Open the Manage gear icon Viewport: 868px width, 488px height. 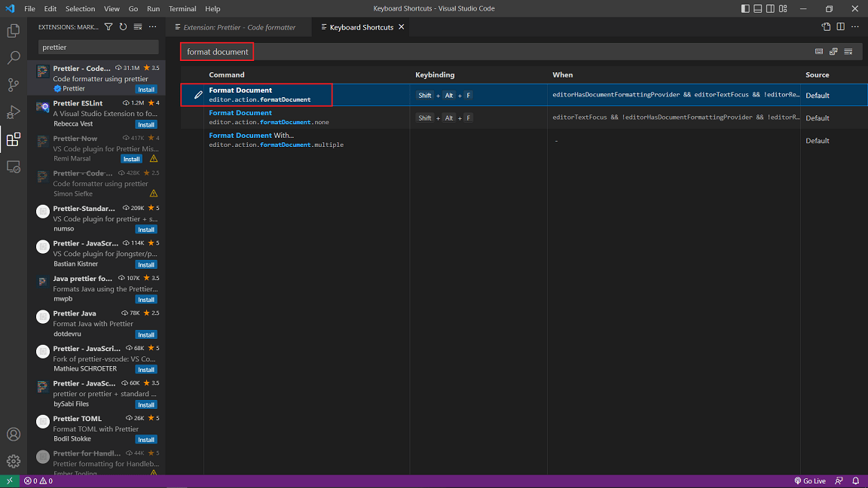(14, 461)
